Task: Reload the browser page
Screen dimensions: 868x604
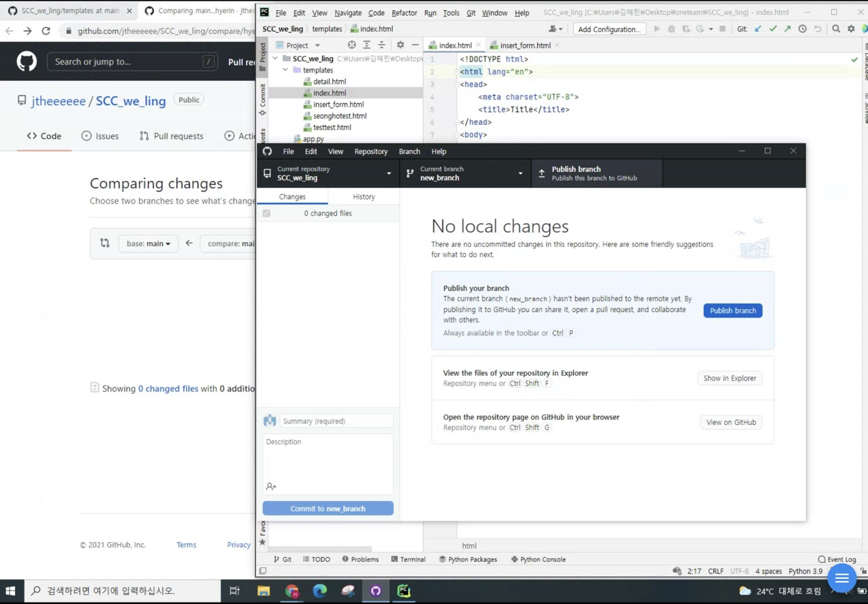Action: [x=45, y=31]
